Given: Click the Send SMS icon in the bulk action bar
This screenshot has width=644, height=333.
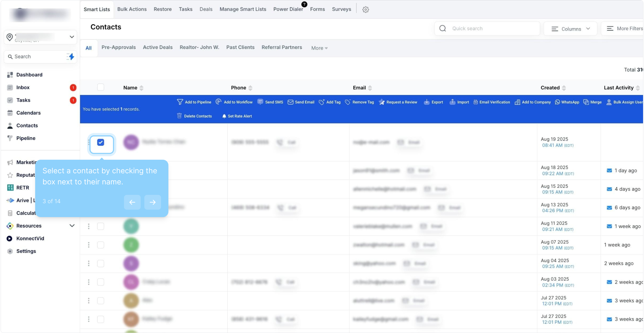Looking at the screenshot, I should pyautogui.click(x=260, y=102).
